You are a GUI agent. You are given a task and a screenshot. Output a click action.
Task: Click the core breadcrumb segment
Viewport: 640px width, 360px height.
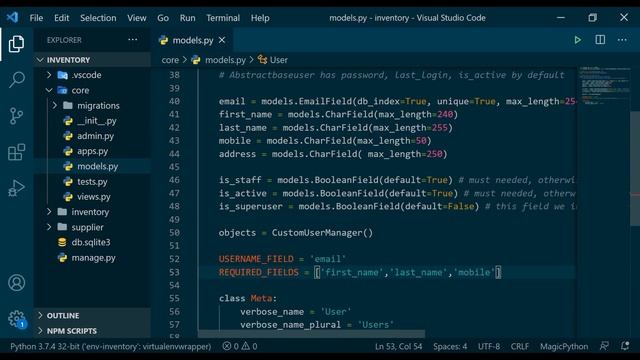[170, 60]
